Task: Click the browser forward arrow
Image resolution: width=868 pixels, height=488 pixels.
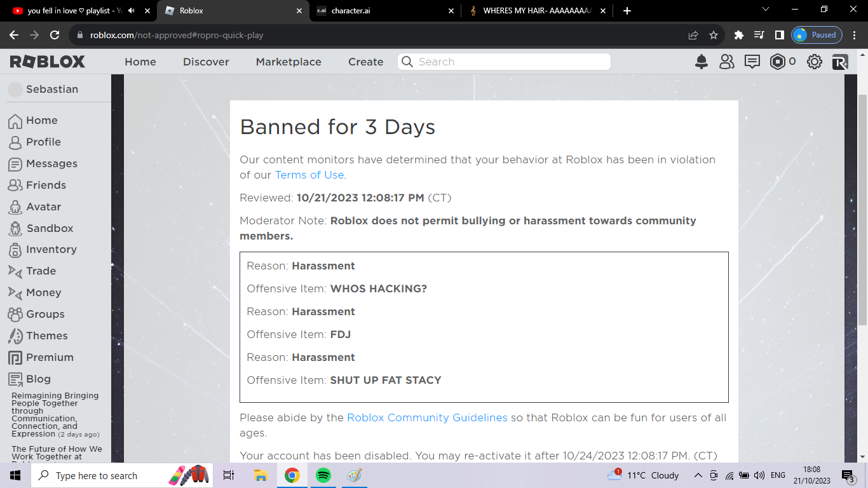Action: (34, 35)
